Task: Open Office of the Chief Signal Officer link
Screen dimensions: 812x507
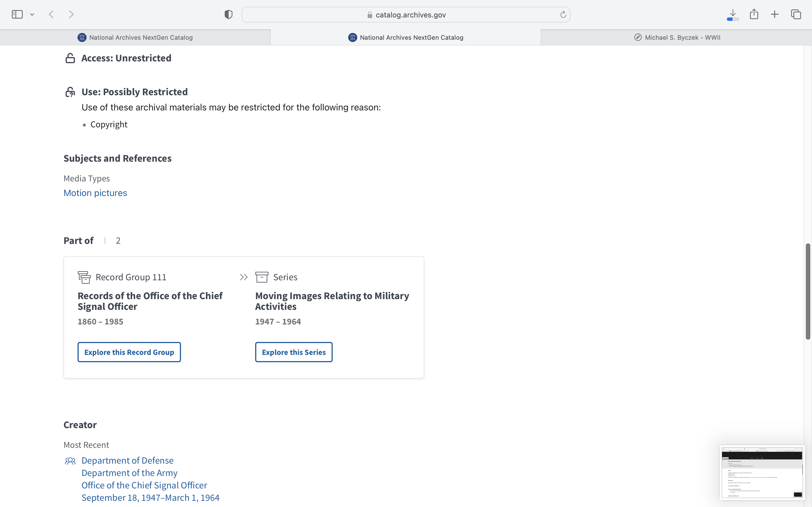Action: (144, 485)
